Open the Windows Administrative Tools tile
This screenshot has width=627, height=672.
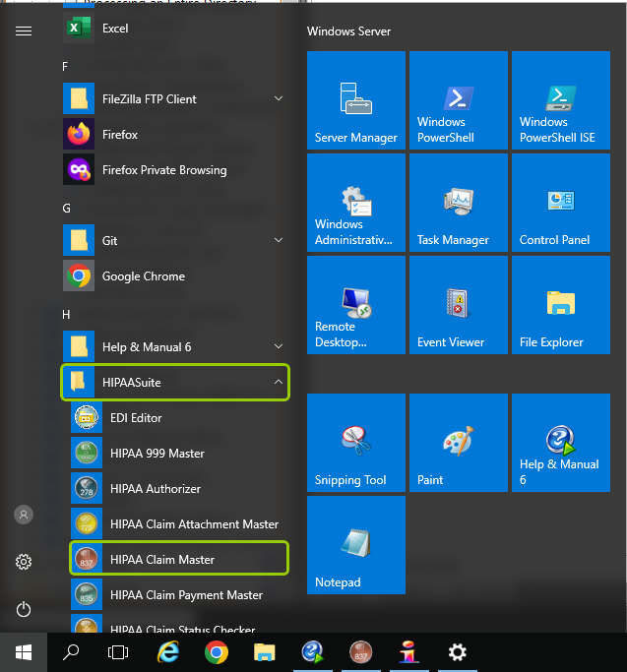(356, 203)
